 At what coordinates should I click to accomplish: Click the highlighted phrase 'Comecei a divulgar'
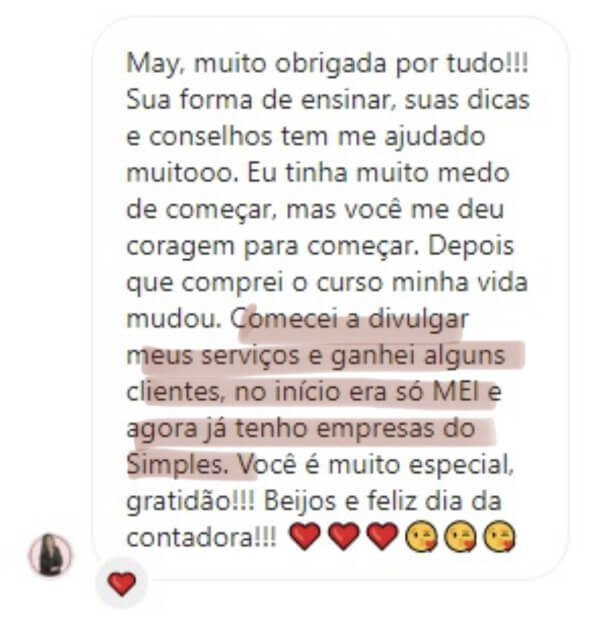350,318
